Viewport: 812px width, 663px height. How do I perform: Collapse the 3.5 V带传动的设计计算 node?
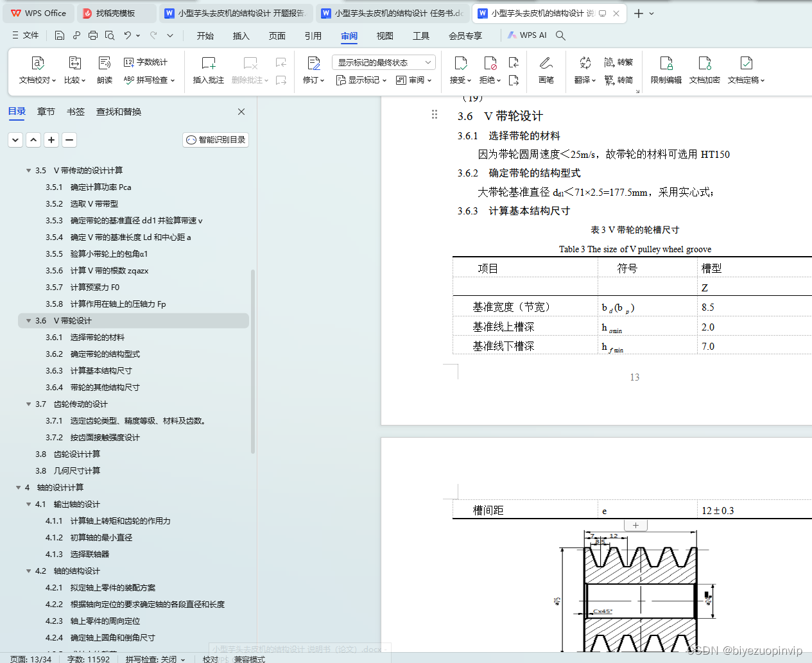[28, 171]
